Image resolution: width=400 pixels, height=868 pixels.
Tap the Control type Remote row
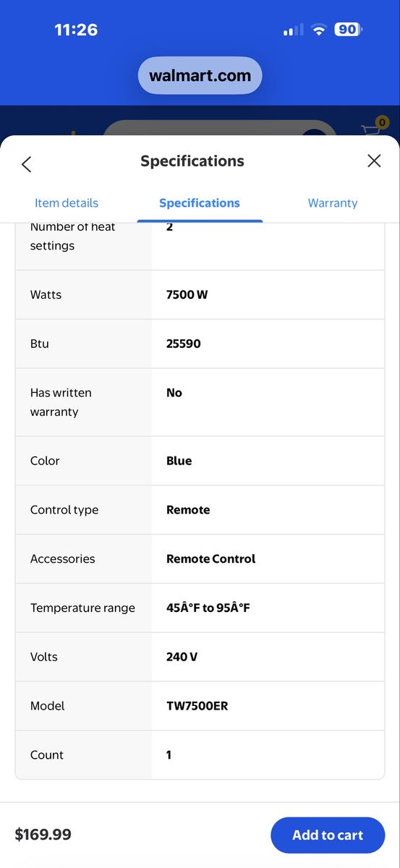point(200,510)
